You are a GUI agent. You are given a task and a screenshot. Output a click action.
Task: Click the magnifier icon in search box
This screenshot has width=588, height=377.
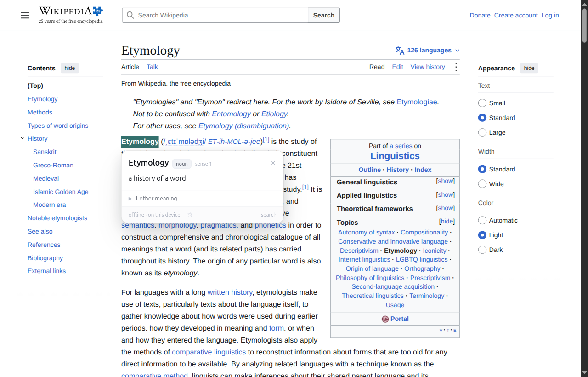coord(130,15)
